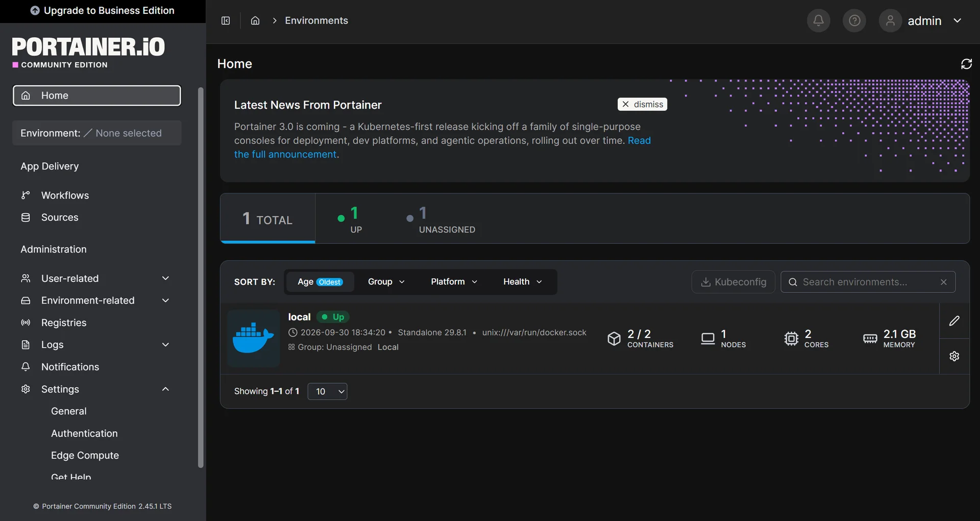
Task: Click the search magnifier icon
Action: click(x=793, y=282)
